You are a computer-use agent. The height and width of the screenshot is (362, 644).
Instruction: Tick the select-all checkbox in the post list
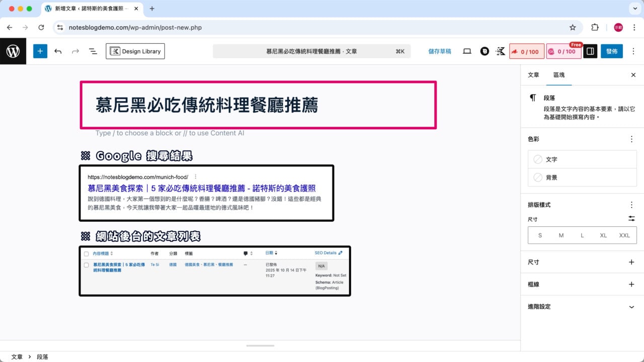tap(86, 253)
